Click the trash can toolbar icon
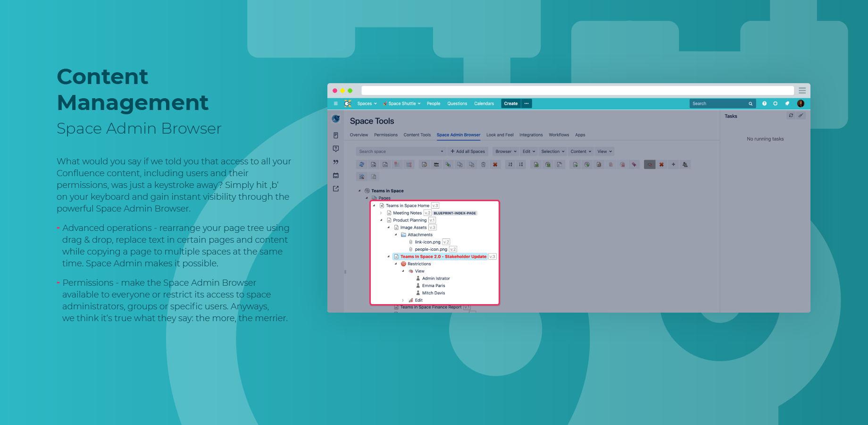This screenshot has width=868, height=425. pyautogui.click(x=483, y=164)
